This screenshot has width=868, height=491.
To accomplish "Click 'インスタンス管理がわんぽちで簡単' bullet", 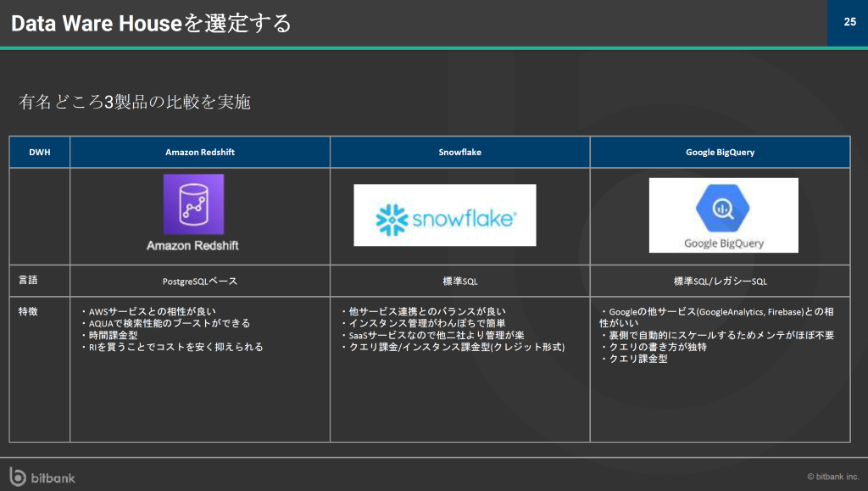I will point(423,323).
